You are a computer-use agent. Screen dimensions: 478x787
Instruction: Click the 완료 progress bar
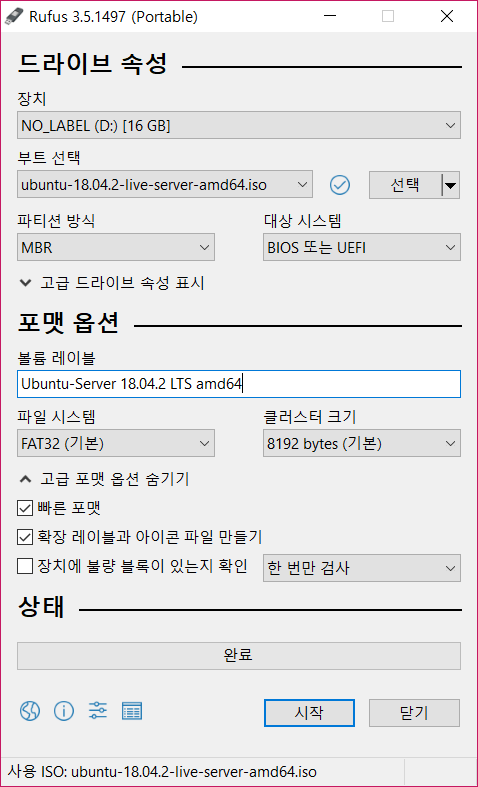click(239, 655)
